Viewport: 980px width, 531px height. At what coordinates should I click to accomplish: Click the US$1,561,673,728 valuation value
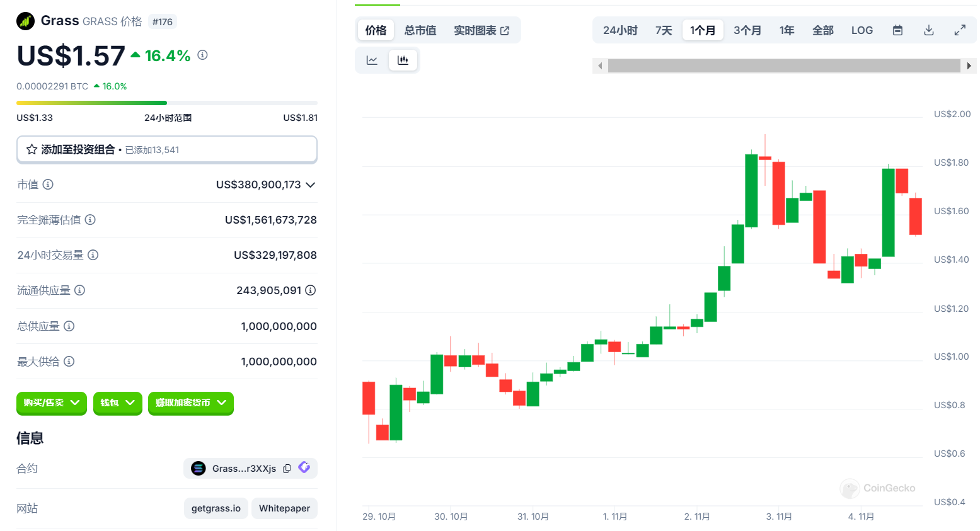pos(271,220)
